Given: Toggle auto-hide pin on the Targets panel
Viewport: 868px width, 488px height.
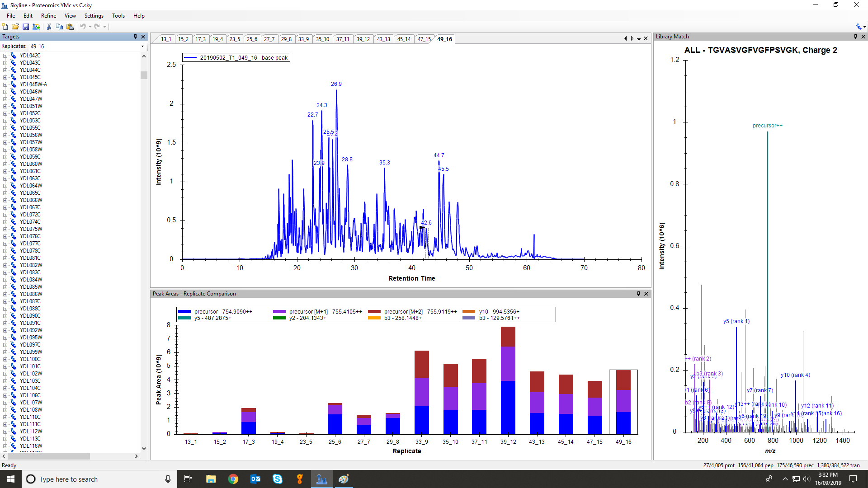Looking at the screenshot, I should click(x=135, y=37).
